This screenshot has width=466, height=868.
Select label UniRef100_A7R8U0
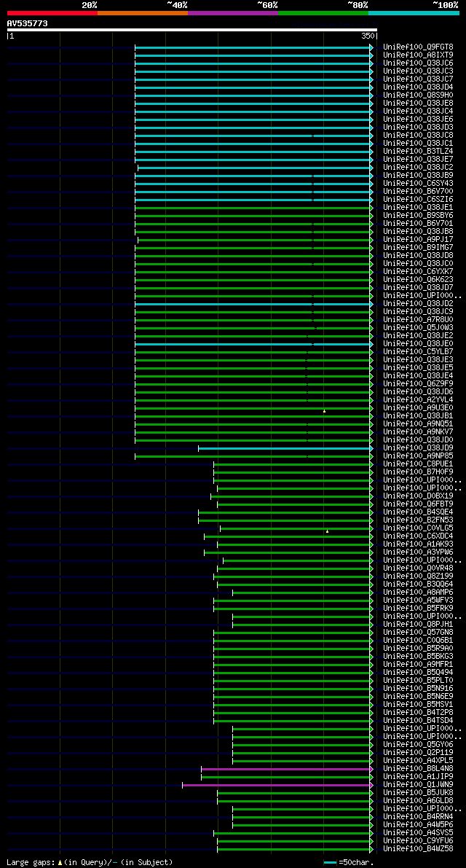[x=418, y=320]
